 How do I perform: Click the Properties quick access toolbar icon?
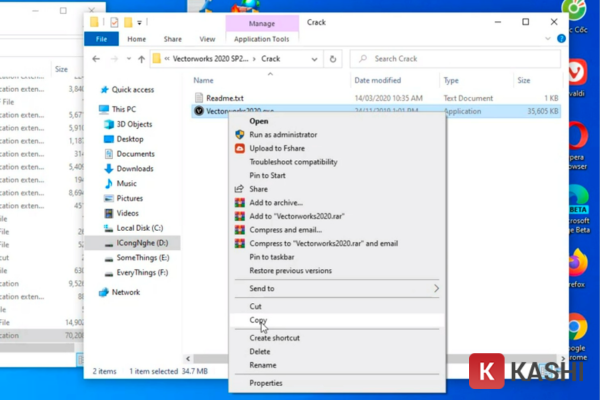pos(114,23)
